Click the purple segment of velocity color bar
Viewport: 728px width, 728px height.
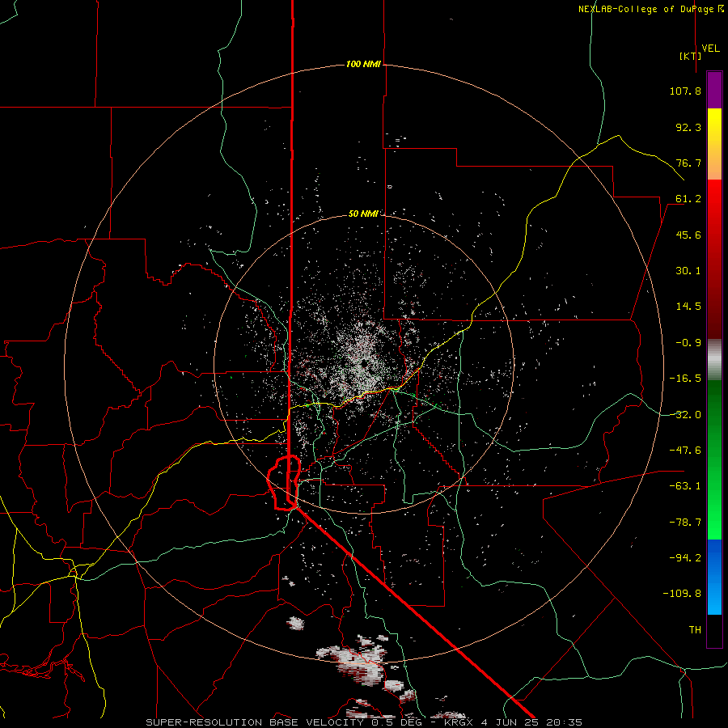click(x=714, y=90)
